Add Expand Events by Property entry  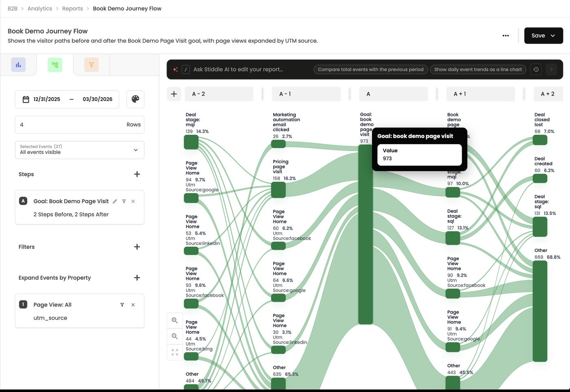tap(137, 278)
